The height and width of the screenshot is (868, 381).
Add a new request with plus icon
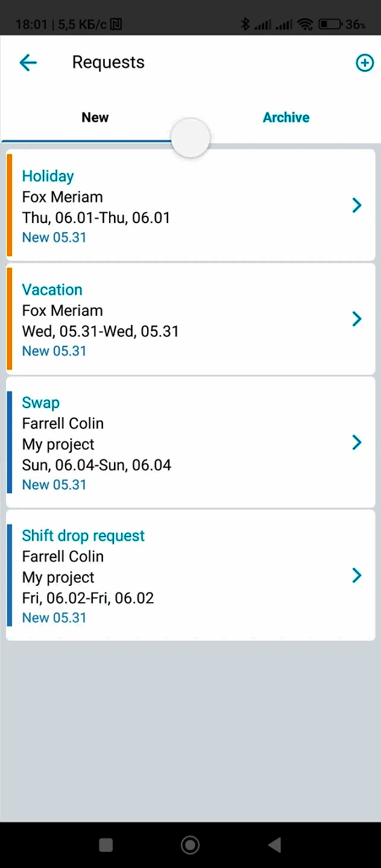[x=365, y=63]
